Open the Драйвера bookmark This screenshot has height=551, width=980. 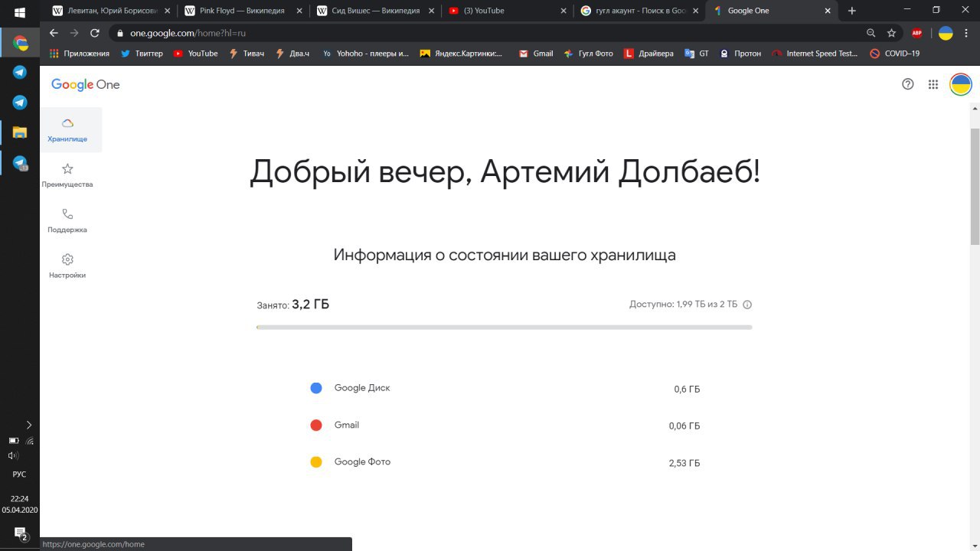[x=649, y=54]
